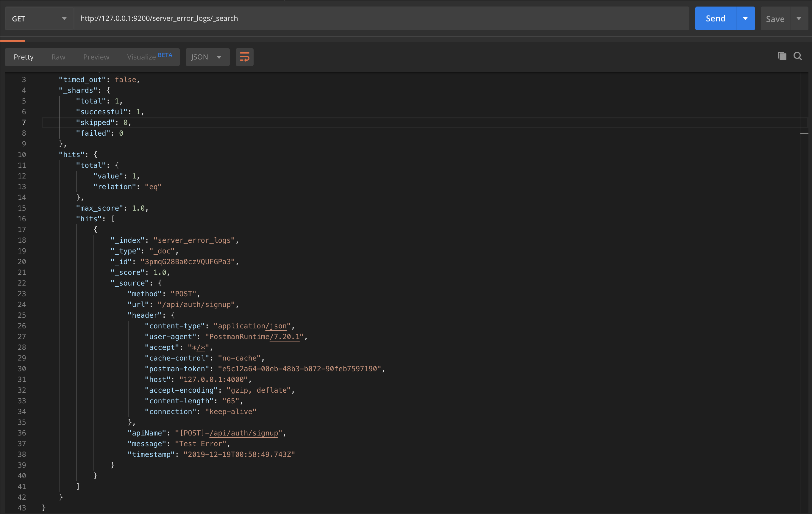Screen dimensions: 812x514
Task: Switch to the Visualize BETA tab
Action: coord(150,57)
